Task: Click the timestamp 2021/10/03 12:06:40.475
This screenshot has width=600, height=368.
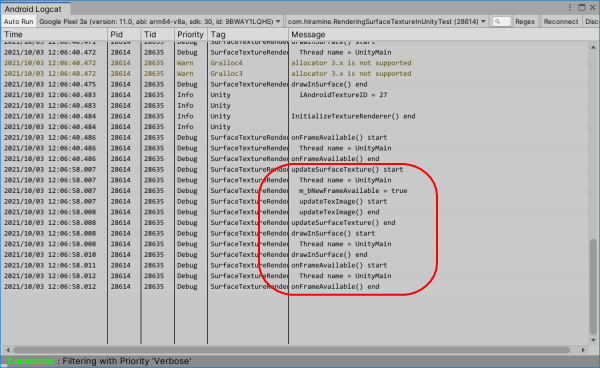Action: (x=50, y=84)
